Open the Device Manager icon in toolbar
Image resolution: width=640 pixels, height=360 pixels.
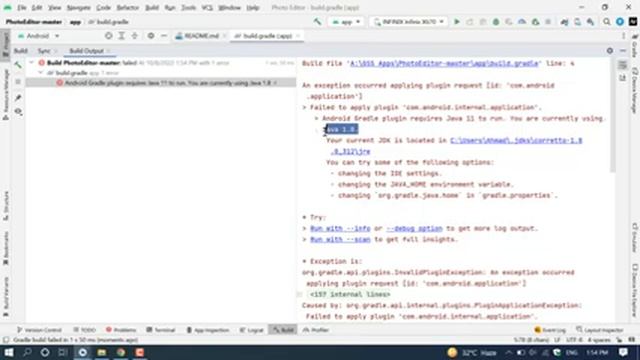pos(578,22)
